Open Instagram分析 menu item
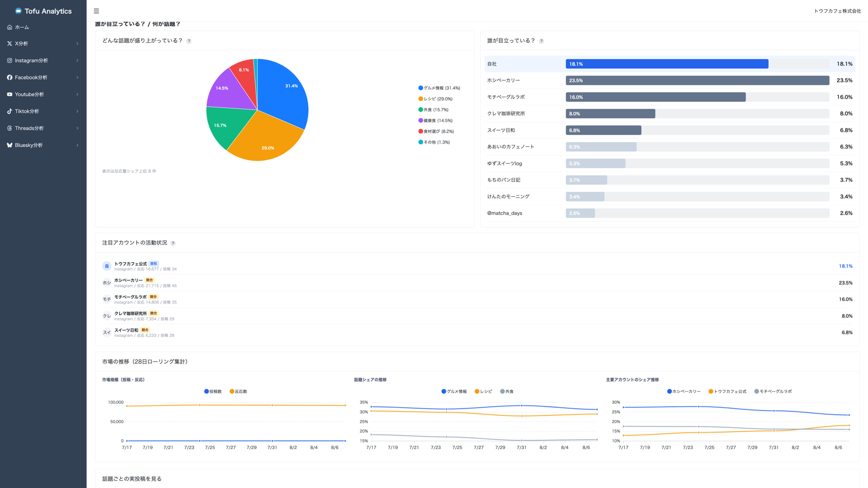This screenshot has width=868, height=488. (43, 61)
